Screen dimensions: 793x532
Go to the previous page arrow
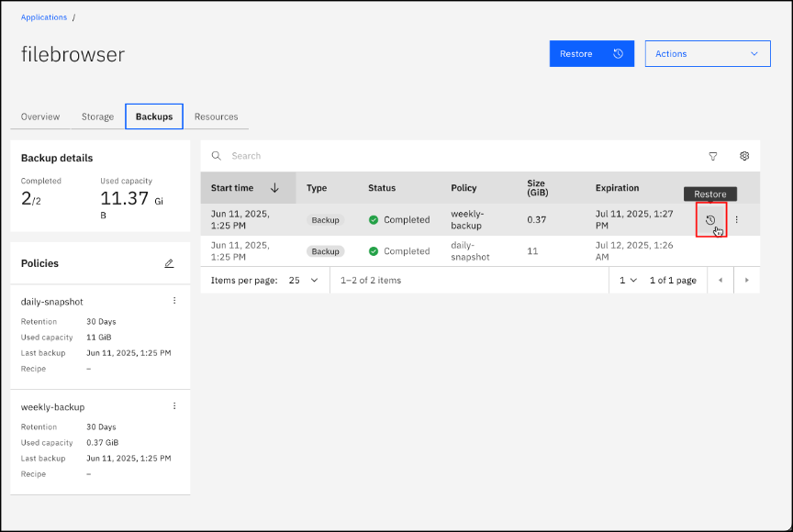(720, 280)
